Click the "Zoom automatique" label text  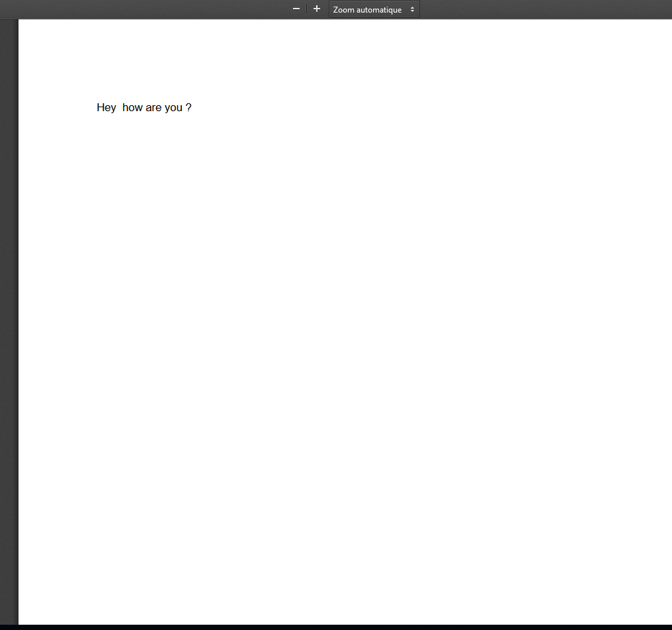point(367,9)
